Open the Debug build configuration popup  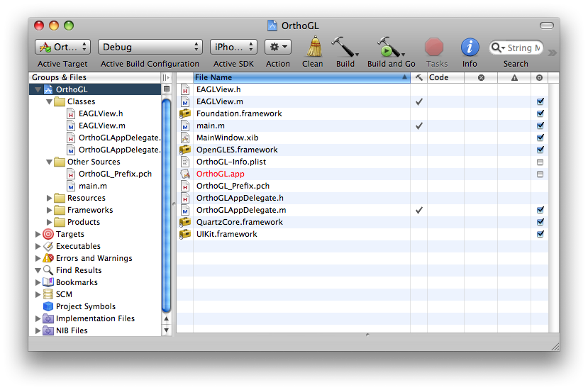coord(150,47)
